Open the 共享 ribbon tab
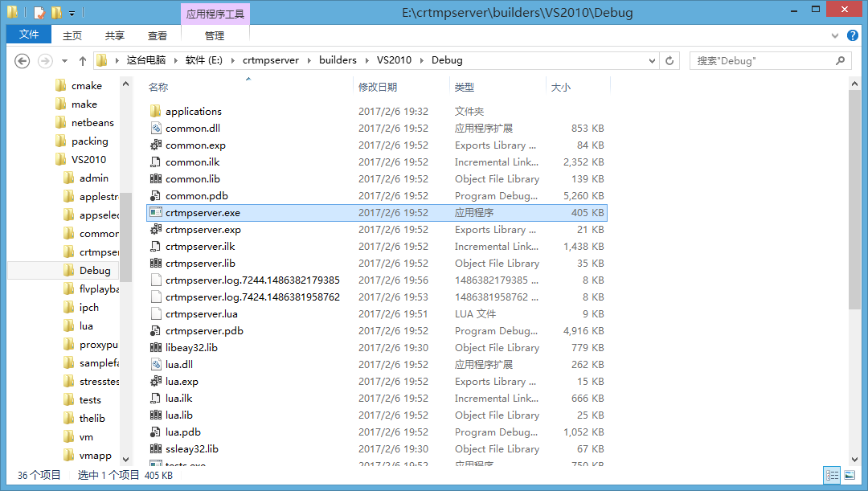The height and width of the screenshot is (491, 868). coord(115,35)
